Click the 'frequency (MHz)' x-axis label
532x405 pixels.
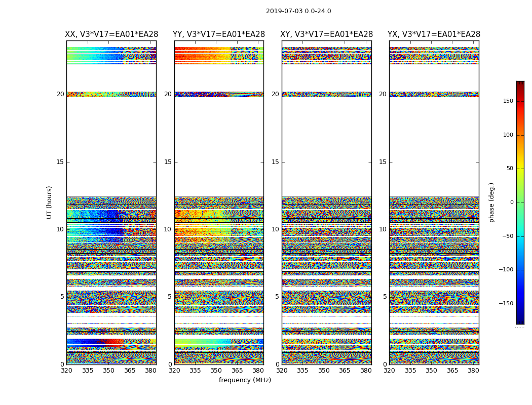[x=245, y=380]
